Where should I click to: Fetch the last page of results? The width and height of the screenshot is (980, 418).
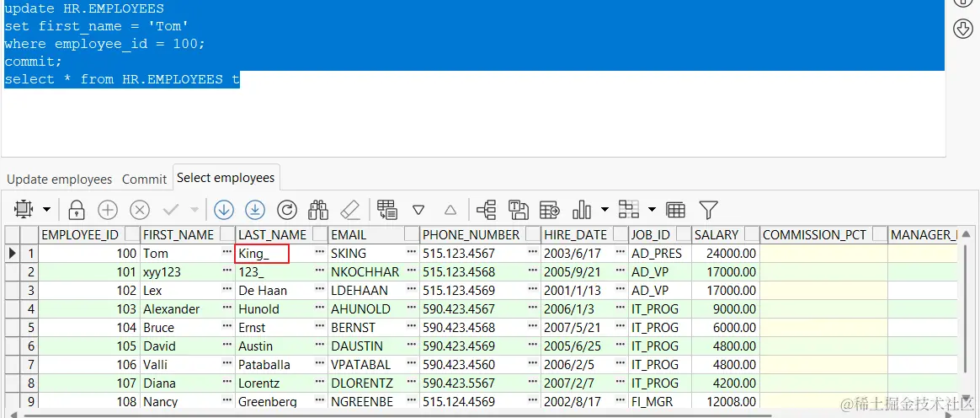pyautogui.click(x=255, y=210)
